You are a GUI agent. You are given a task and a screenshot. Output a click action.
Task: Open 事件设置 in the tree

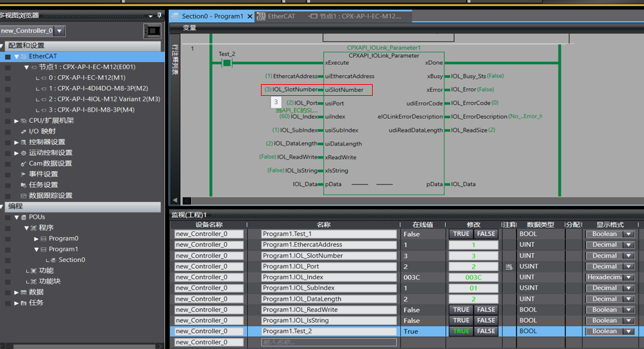tap(43, 174)
